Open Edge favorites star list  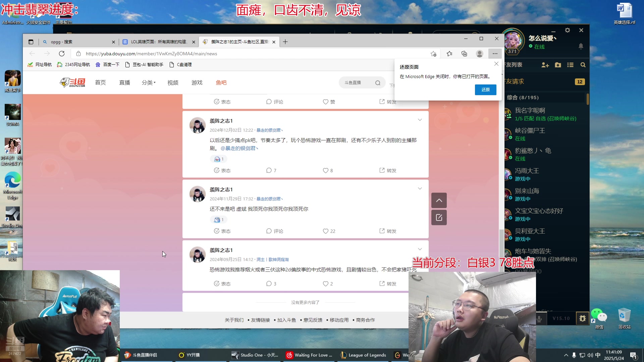(x=449, y=54)
